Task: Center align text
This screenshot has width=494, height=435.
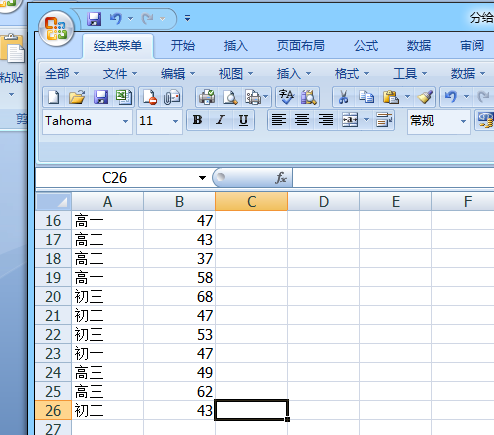Action: (302, 120)
